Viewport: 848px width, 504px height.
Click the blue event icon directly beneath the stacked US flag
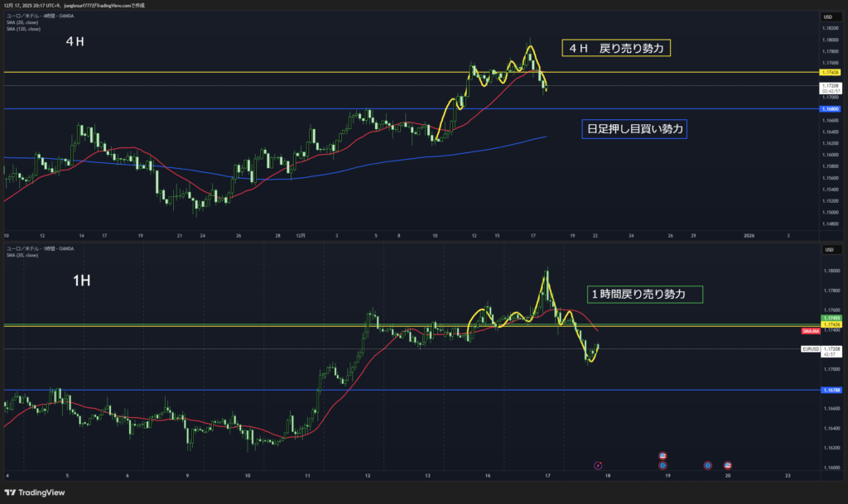coord(662,466)
